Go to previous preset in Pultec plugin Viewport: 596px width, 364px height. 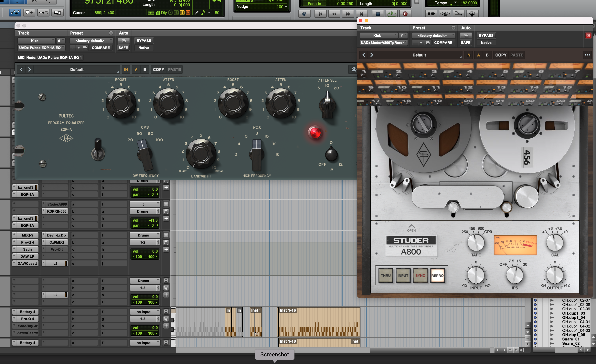[21, 70]
